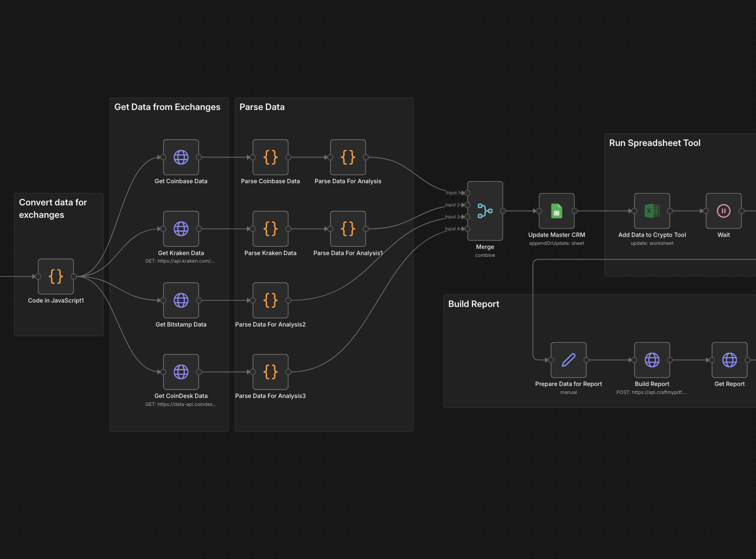Open the Get Bitstamp Data globe node
The width and height of the screenshot is (756, 559).
tap(181, 300)
